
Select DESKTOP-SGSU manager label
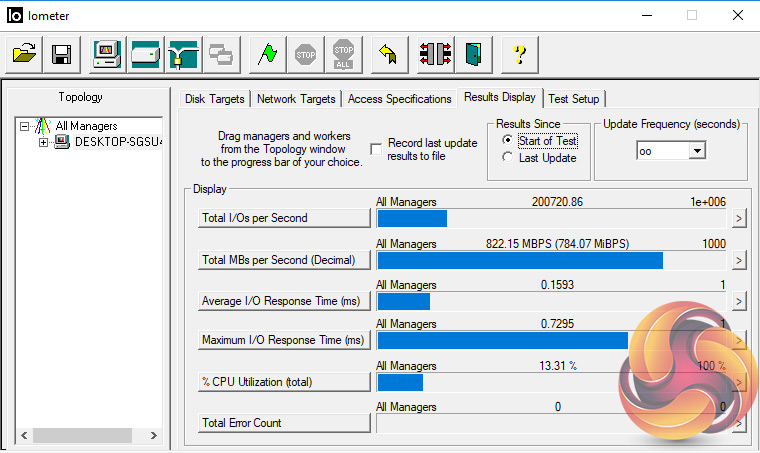click(118, 142)
